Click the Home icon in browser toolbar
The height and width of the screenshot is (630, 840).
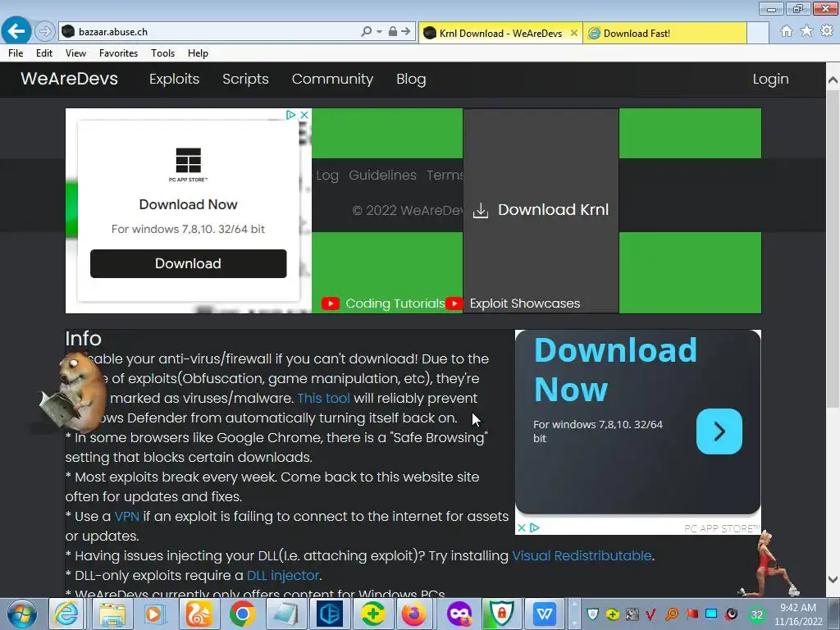click(x=787, y=31)
